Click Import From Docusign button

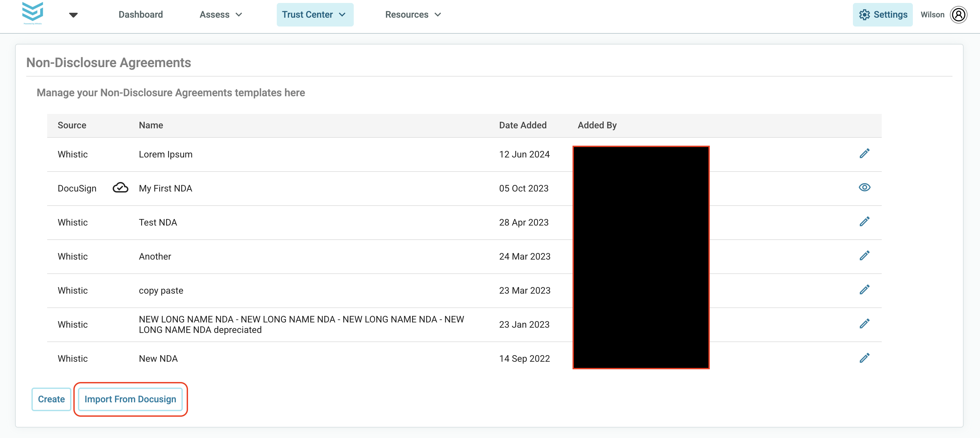[130, 399]
